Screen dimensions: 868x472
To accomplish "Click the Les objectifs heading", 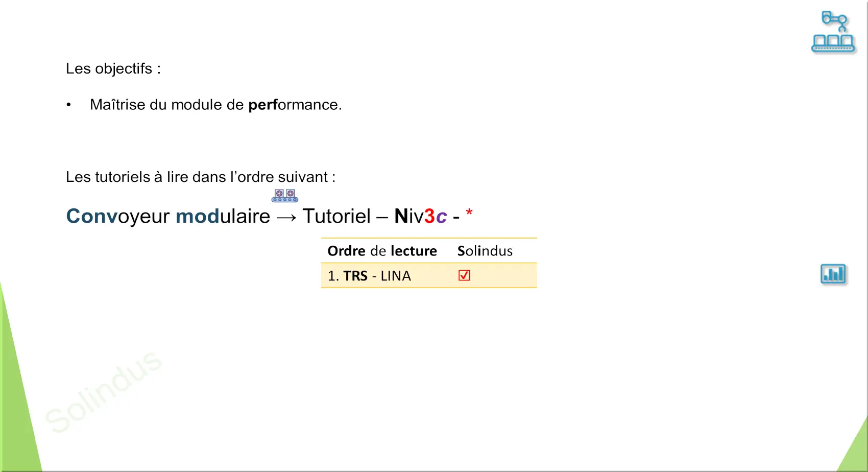I will click(x=113, y=68).
